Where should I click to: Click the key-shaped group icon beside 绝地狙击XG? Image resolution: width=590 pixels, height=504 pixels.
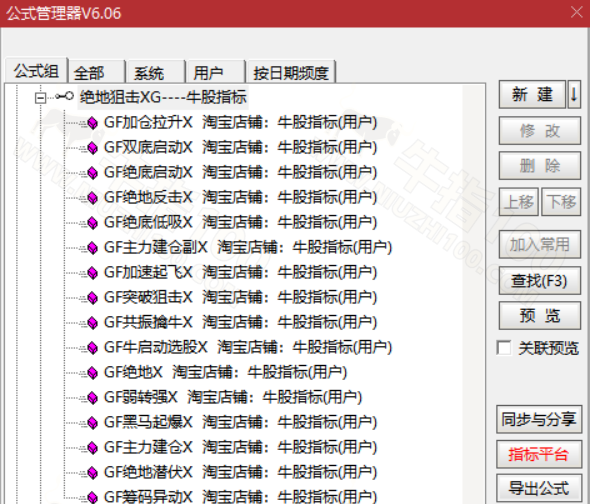pyautogui.click(x=64, y=96)
